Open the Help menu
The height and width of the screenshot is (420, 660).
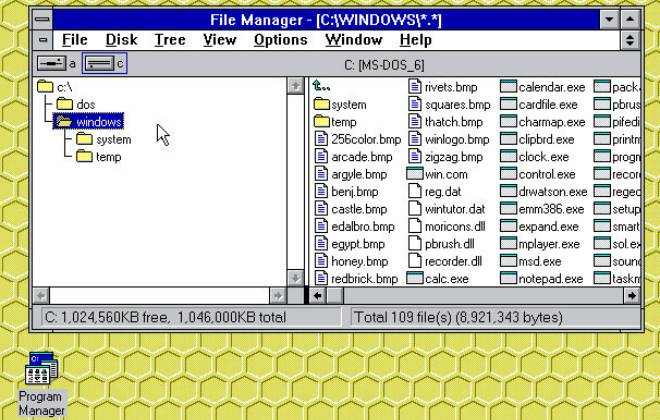tap(415, 40)
